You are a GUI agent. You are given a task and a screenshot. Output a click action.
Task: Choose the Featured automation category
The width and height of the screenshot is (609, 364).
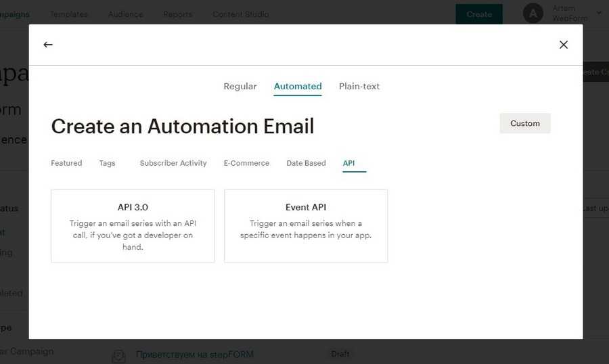66,163
